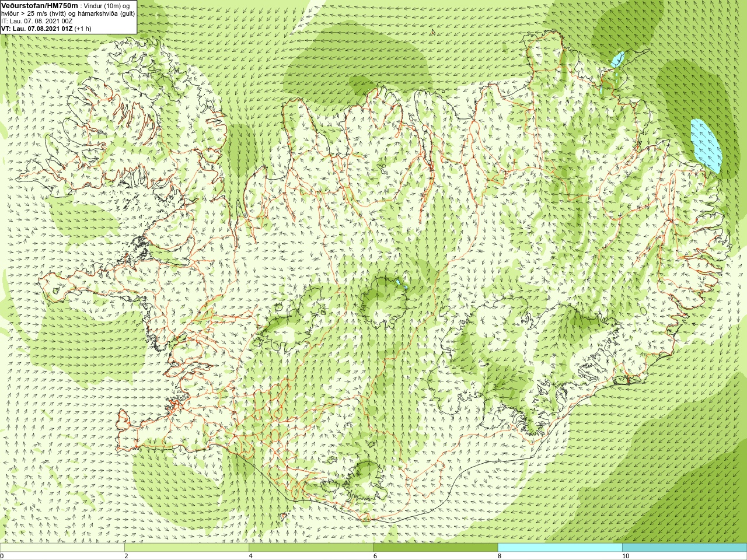Viewport: 747px width, 560px height.
Task: Click the small light-blue wind patch on northeast peninsula
Action: (617, 59)
